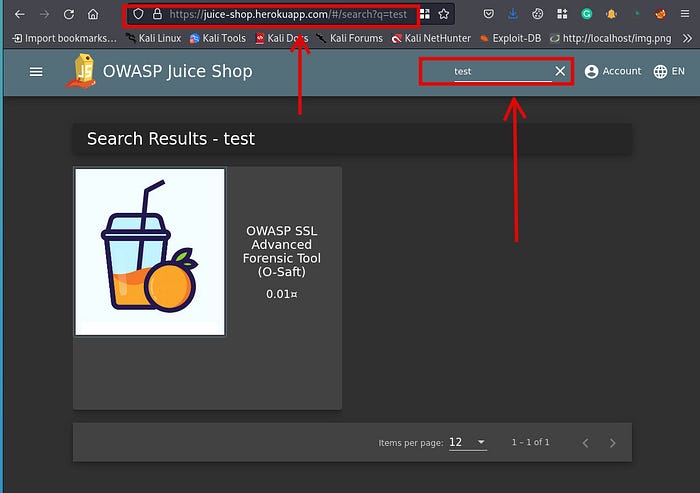Image resolution: width=700 pixels, height=493 pixels.
Task: Open the Kali NetHunter bookmark
Action: [431, 38]
